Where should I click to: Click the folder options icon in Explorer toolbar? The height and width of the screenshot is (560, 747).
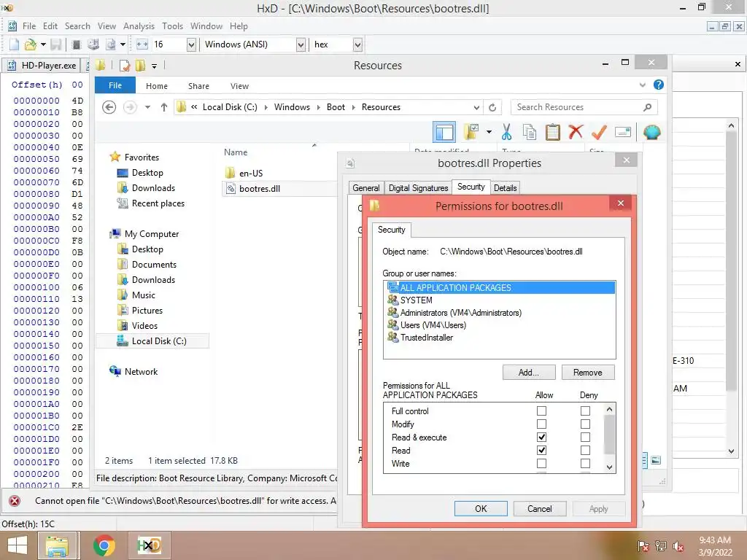point(471,132)
